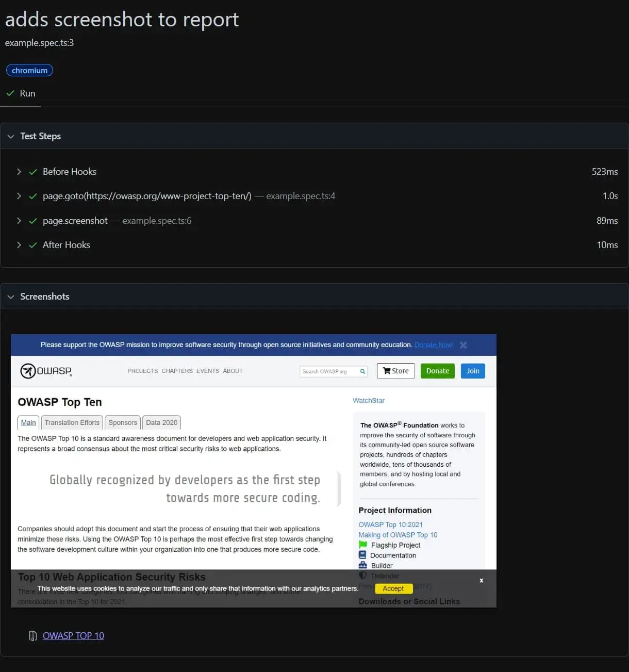This screenshot has height=672, width=629.
Task: Click the example.spec.ts:6 source reference
Action: (x=157, y=221)
